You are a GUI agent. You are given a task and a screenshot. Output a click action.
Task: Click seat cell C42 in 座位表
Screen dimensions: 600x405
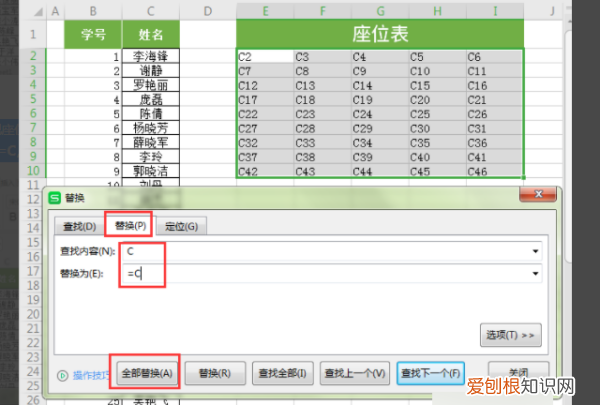point(265,171)
